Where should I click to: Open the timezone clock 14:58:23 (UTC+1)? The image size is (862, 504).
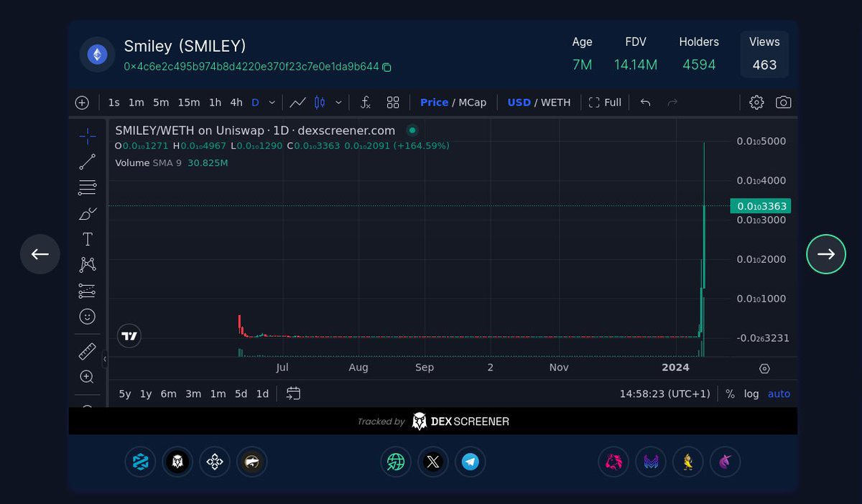(664, 393)
